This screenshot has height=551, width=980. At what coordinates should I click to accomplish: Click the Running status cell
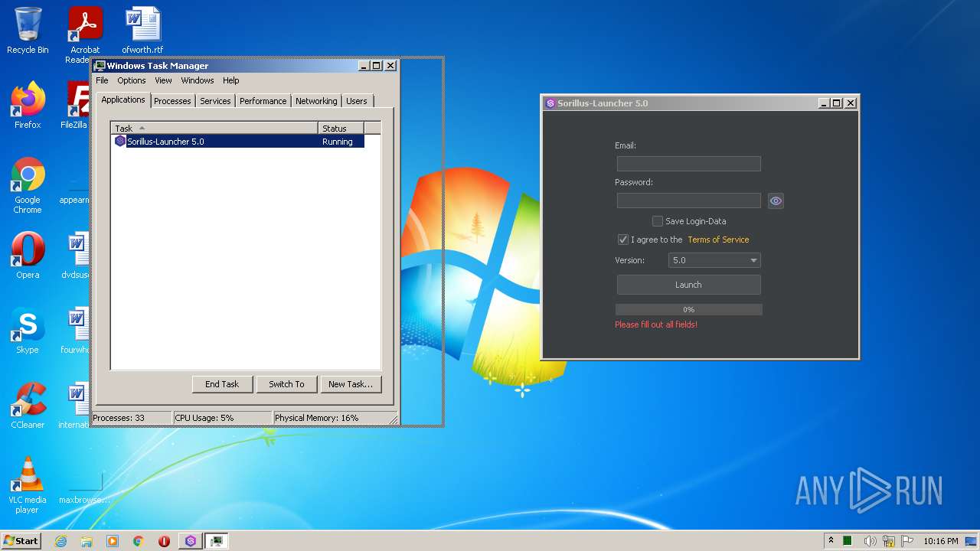(x=338, y=142)
